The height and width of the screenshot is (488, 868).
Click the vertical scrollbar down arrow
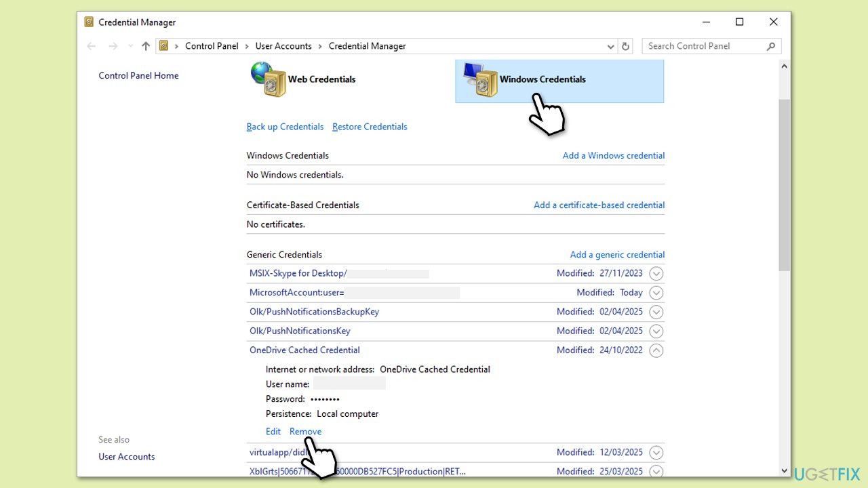785,471
